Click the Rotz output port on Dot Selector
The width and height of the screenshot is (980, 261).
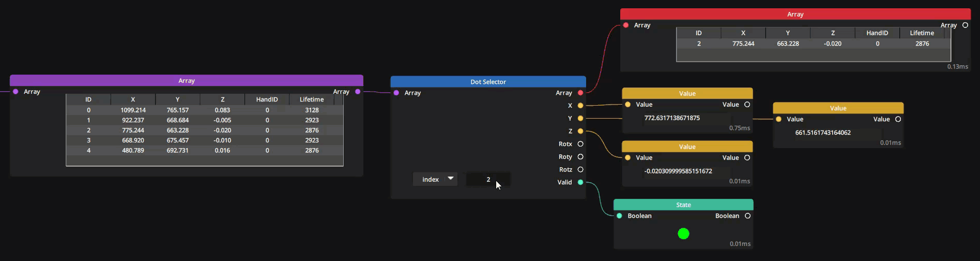580,169
